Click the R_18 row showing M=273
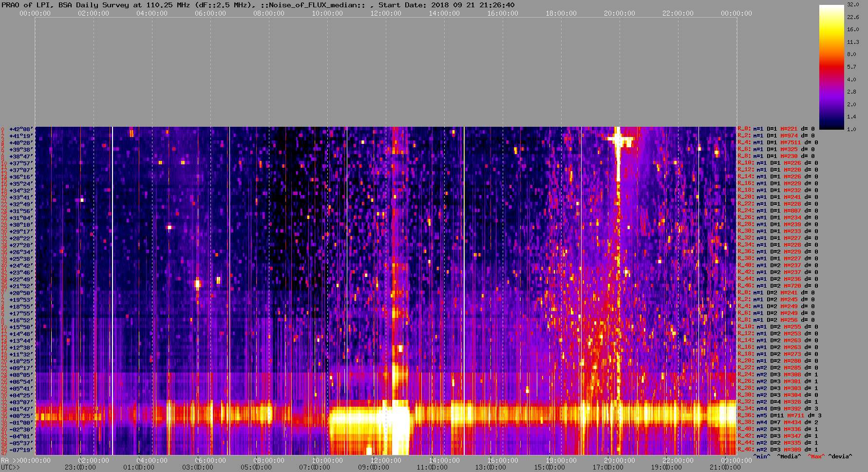 (778, 354)
